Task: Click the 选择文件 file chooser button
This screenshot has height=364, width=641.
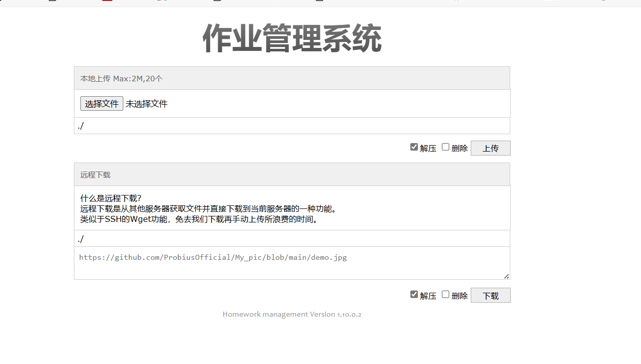Action: tap(102, 104)
